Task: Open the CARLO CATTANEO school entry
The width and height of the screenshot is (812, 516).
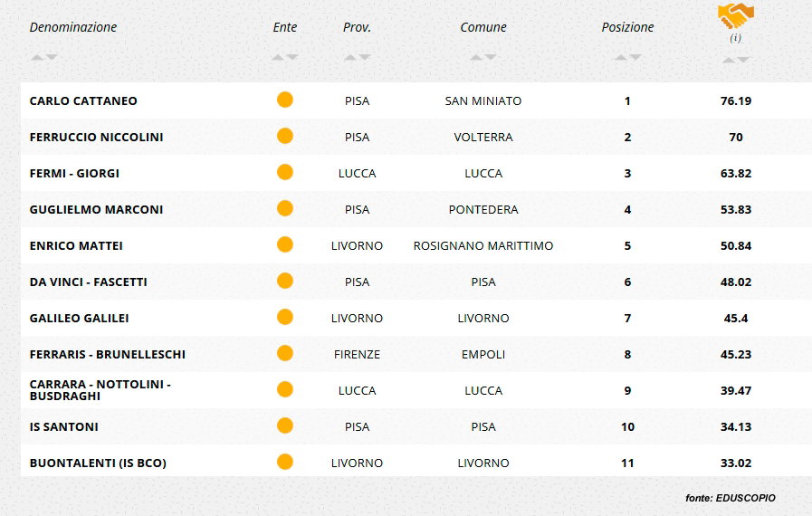Action: click(x=83, y=101)
